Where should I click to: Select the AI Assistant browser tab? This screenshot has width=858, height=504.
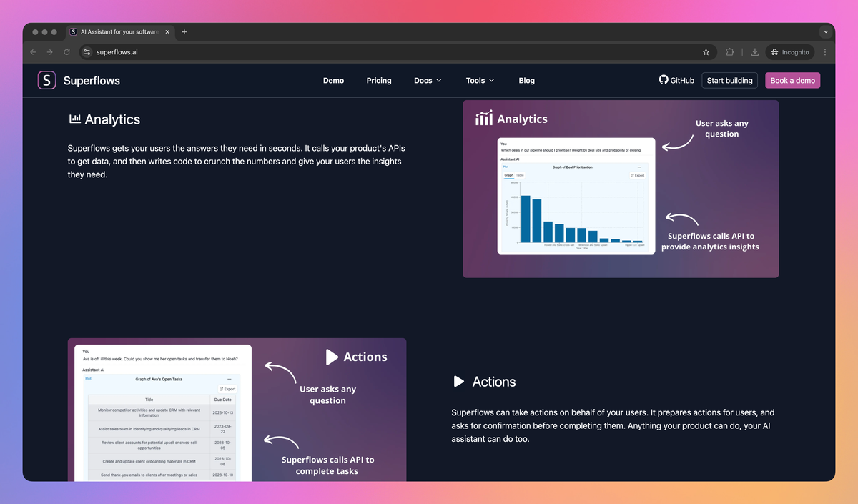[120, 32]
